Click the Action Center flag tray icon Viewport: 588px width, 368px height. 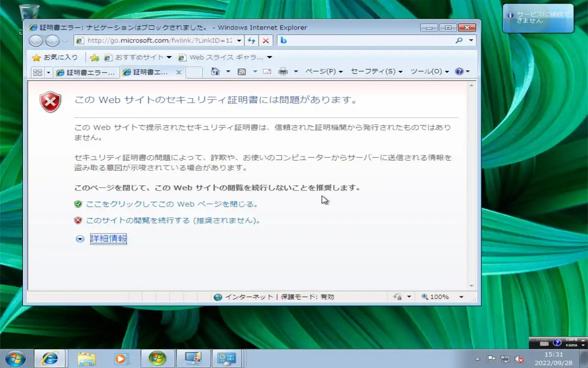pyautogui.click(x=491, y=359)
